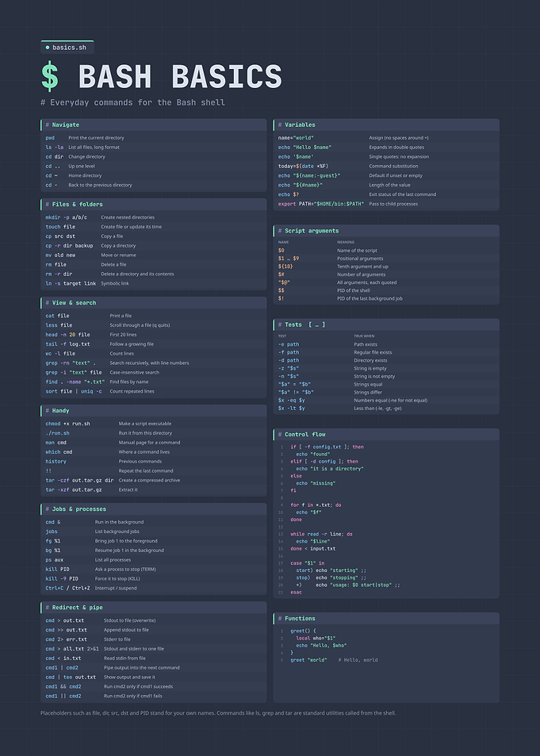540x756 pixels.
Task: Click the "jobs" command
Action: coord(52,532)
